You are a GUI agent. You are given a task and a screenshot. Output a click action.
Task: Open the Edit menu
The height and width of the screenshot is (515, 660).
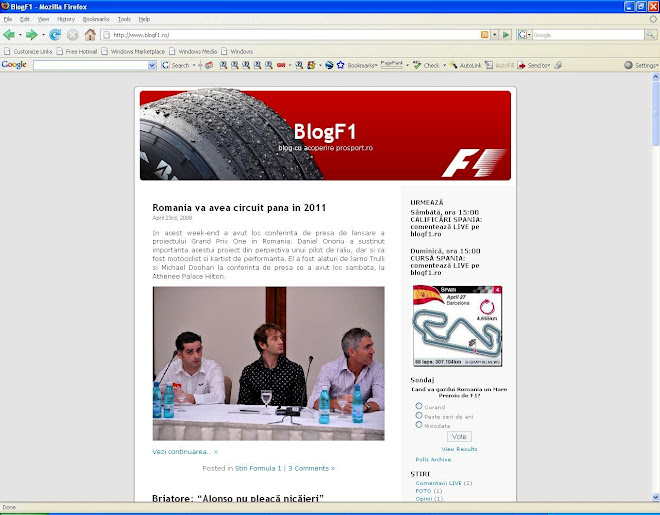pos(24,19)
